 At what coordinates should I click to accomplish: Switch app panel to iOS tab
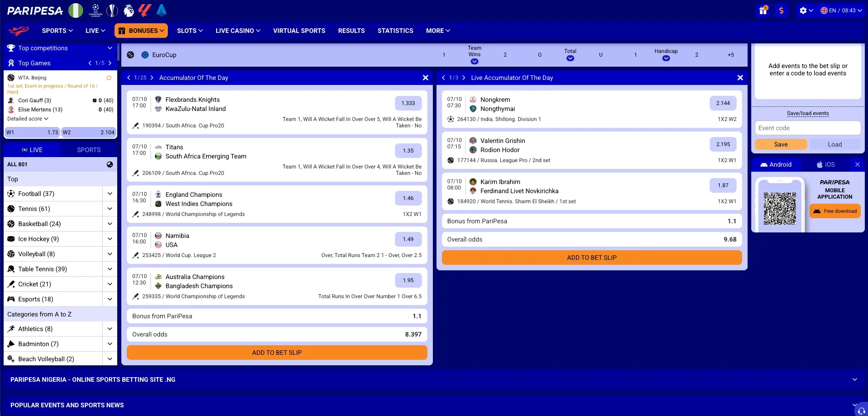[826, 164]
